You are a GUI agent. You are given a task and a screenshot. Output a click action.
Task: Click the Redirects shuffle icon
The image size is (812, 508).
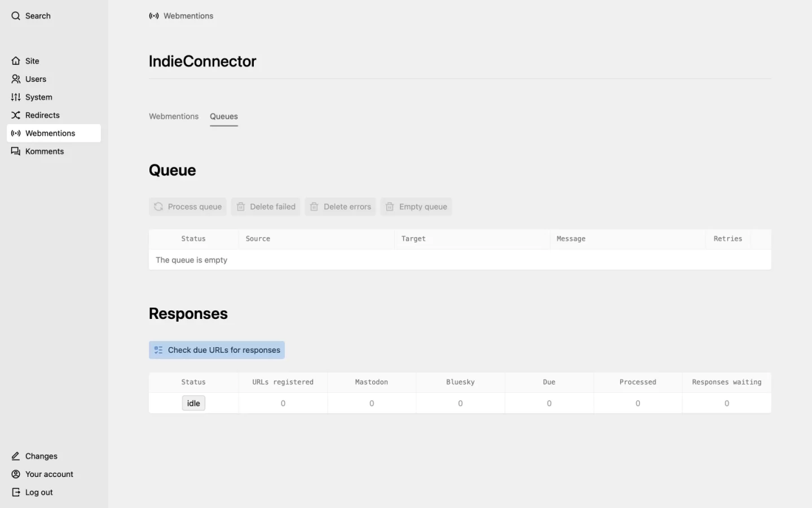pyautogui.click(x=16, y=115)
